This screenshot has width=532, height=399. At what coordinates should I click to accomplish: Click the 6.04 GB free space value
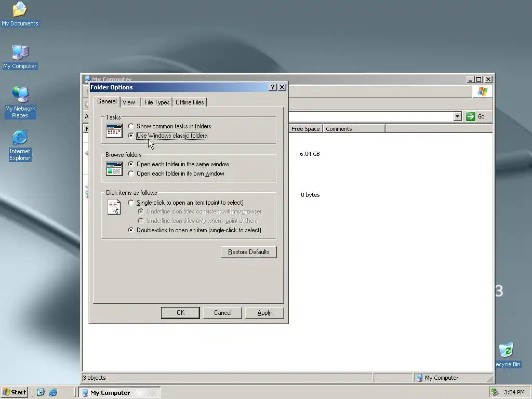click(310, 154)
